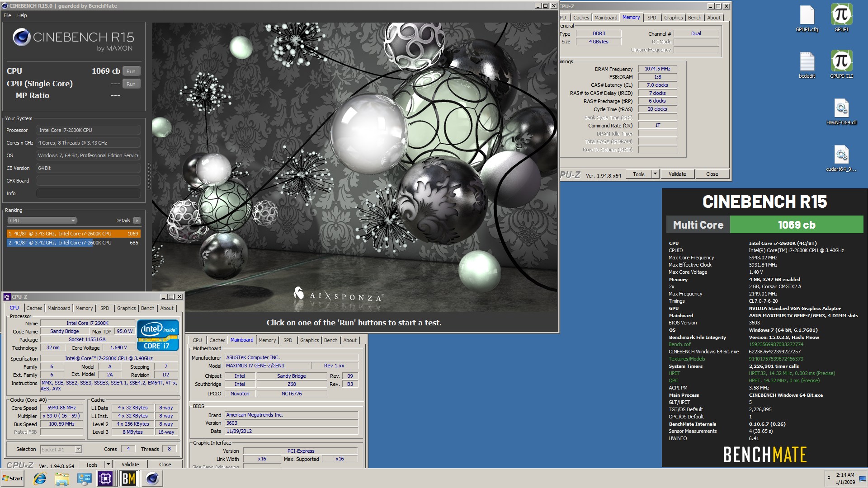Launch GPUPI-CLI desktop shortcut
Image resolution: width=868 pixels, height=488 pixels.
841,65
